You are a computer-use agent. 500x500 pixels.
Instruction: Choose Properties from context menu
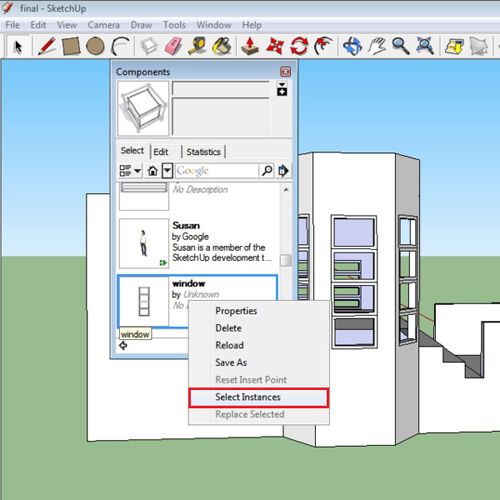click(259, 311)
